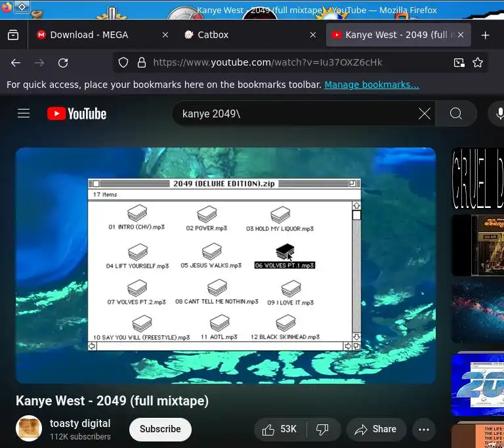The height and width of the screenshot is (448, 504).
Task: Click pinned diamond icon in title bar
Action: point(22,7)
